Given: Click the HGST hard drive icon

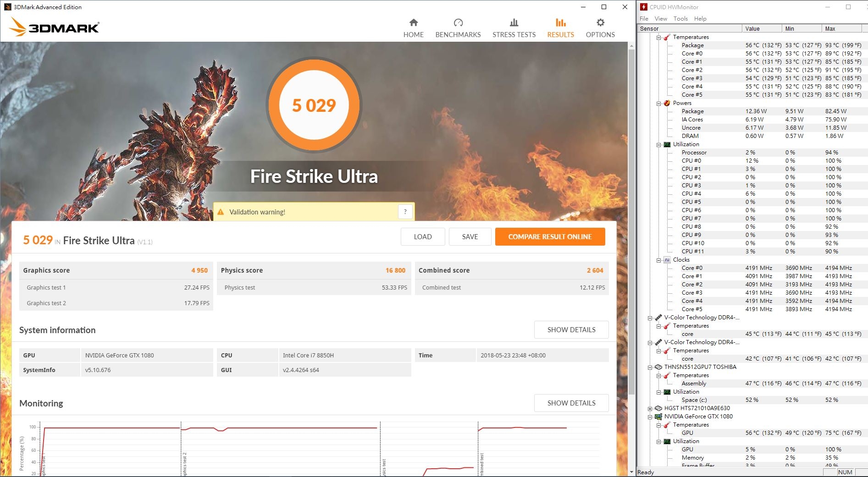Looking at the screenshot, I should point(658,408).
